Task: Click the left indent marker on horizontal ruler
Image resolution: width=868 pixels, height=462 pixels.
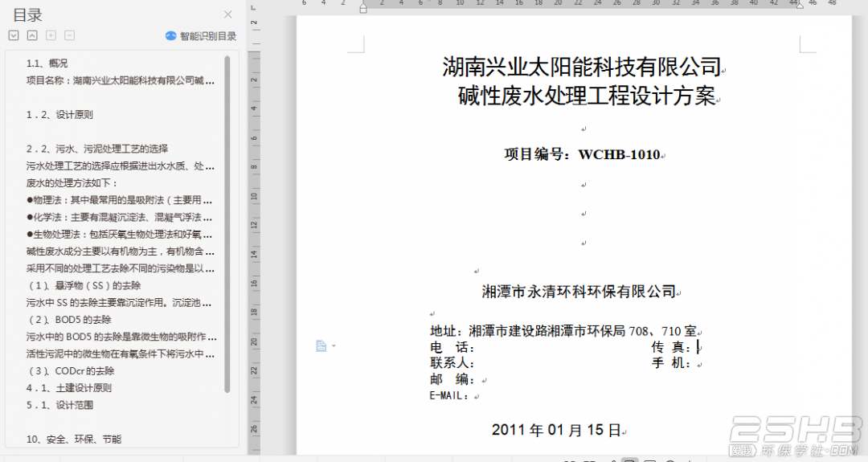Action: (x=363, y=7)
